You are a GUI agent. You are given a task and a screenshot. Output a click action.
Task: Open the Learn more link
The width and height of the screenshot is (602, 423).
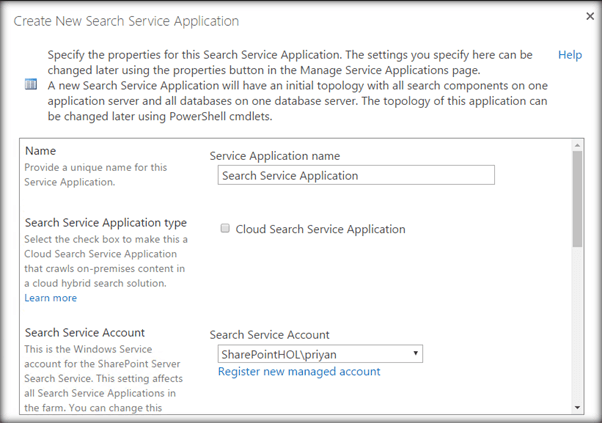(x=51, y=298)
